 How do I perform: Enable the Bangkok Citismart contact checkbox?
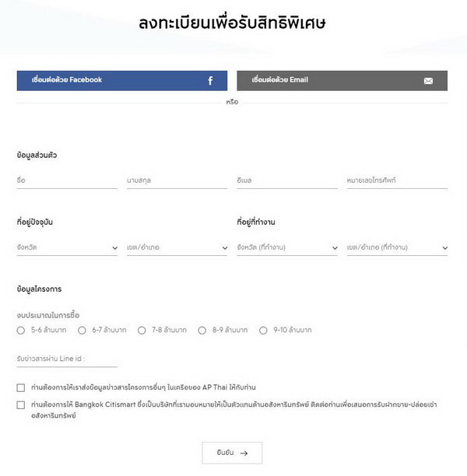21,405
